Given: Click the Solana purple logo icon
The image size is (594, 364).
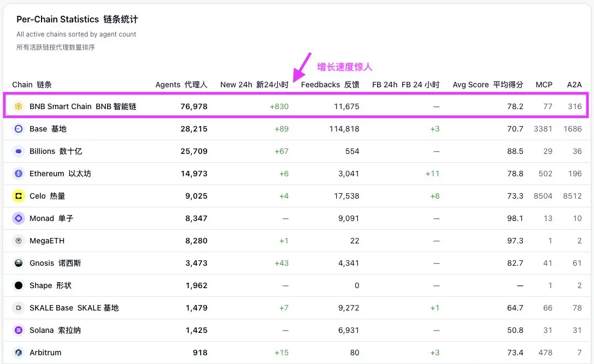Looking at the screenshot, I should coord(18,330).
